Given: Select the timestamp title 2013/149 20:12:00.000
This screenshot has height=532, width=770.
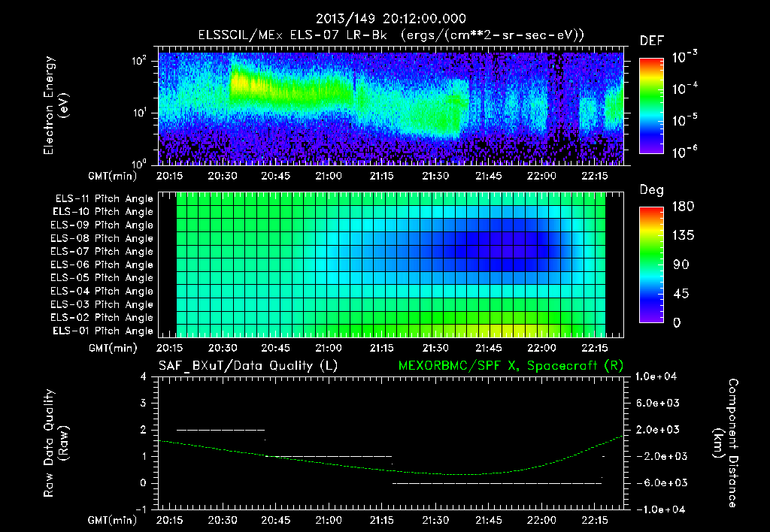Looking at the screenshot, I should coord(391,19).
